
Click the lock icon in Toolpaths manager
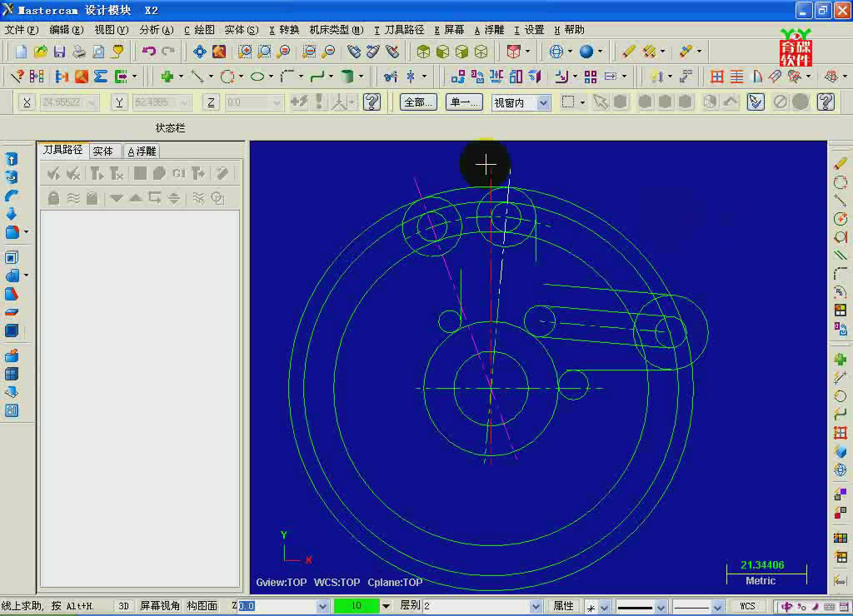(53, 198)
